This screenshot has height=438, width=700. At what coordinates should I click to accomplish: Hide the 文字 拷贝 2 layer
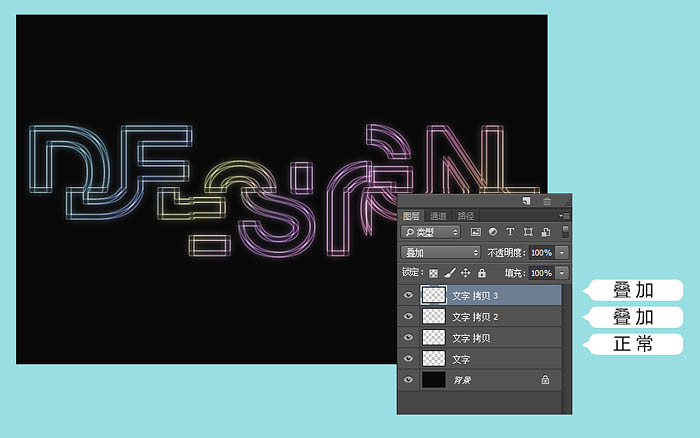(408, 316)
